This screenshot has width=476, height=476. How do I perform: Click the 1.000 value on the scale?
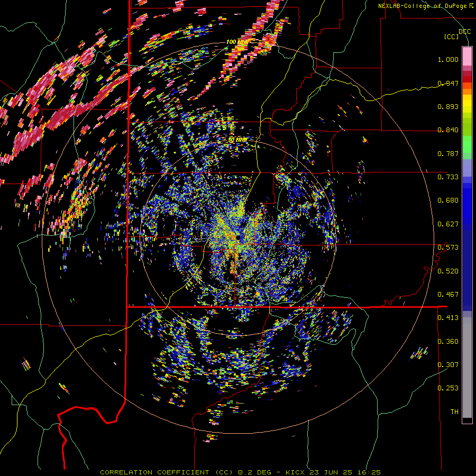coord(448,59)
